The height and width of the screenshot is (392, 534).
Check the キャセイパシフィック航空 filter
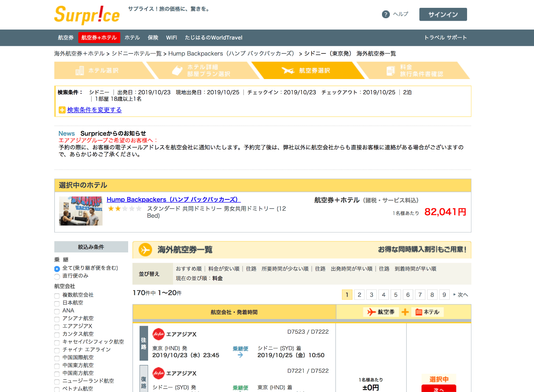click(x=57, y=343)
